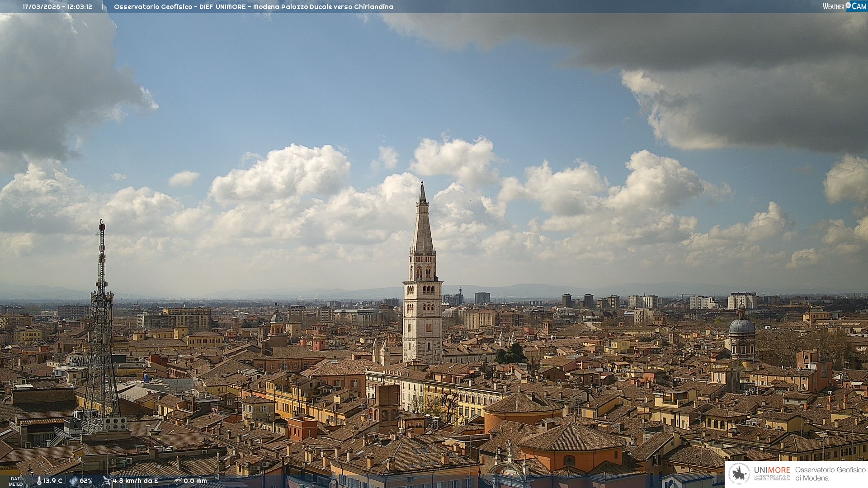Click the 4.8 km/h da E wind reading
Screen dimensions: 868x488
point(135,481)
